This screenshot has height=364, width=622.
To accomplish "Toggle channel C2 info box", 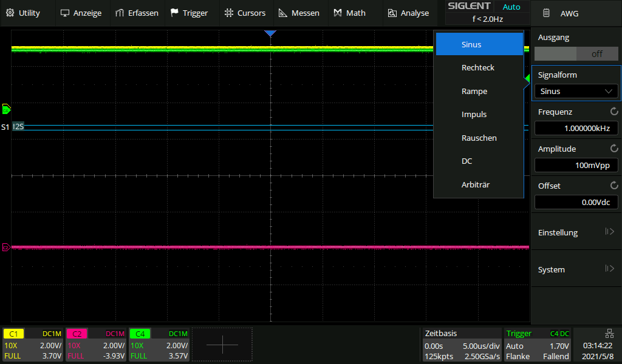I will (95, 345).
